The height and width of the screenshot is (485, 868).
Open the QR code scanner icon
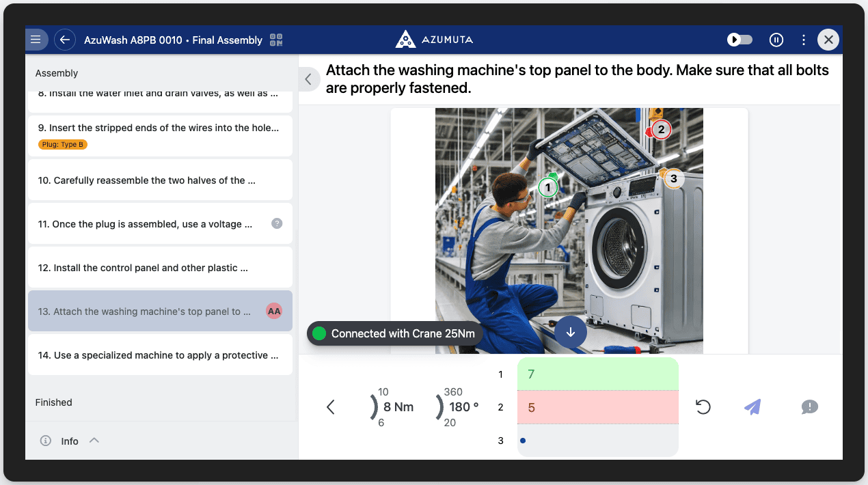tap(276, 40)
